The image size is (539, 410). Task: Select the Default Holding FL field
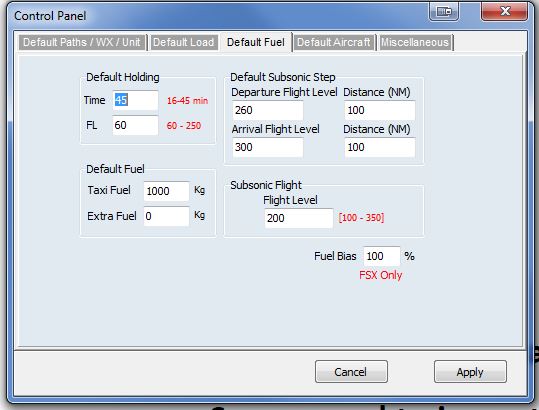[x=135, y=125]
